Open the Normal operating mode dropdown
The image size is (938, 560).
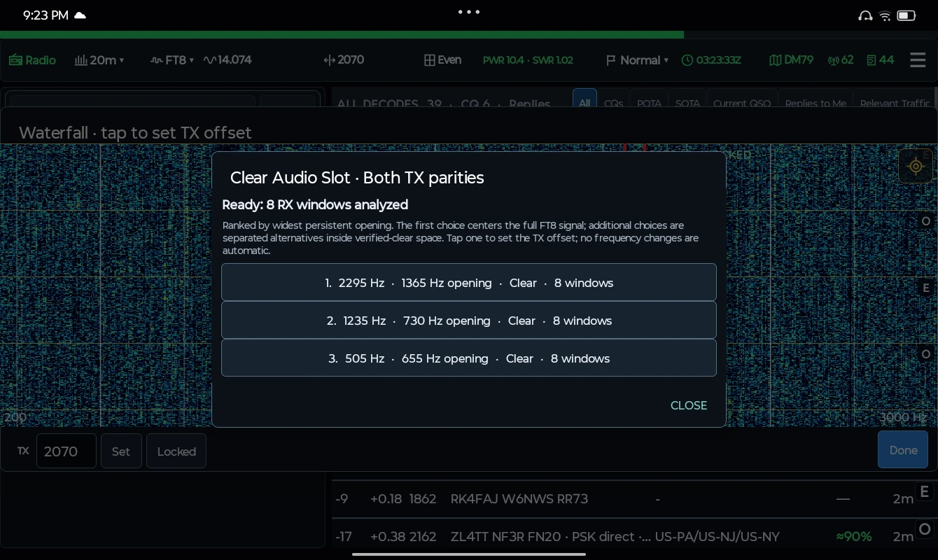tap(637, 60)
